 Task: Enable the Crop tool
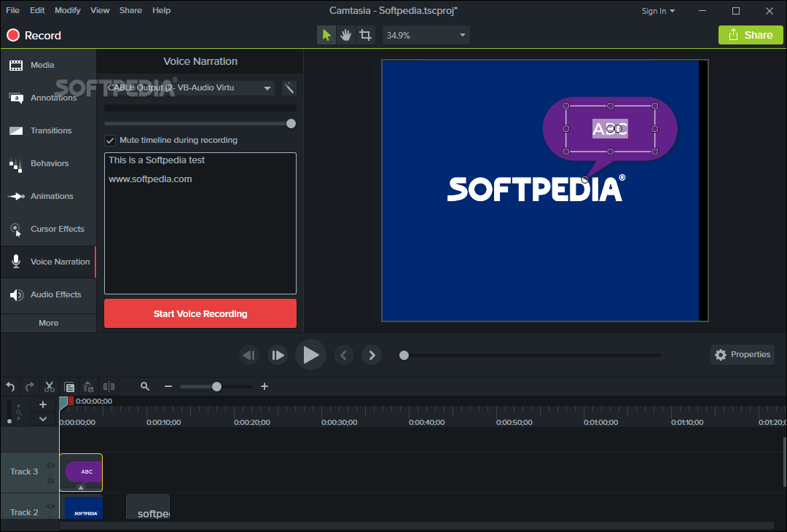pyautogui.click(x=365, y=35)
